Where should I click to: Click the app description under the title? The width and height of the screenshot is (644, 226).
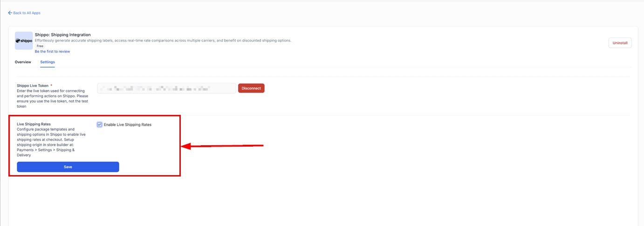pyautogui.click(x=163, y=41)
